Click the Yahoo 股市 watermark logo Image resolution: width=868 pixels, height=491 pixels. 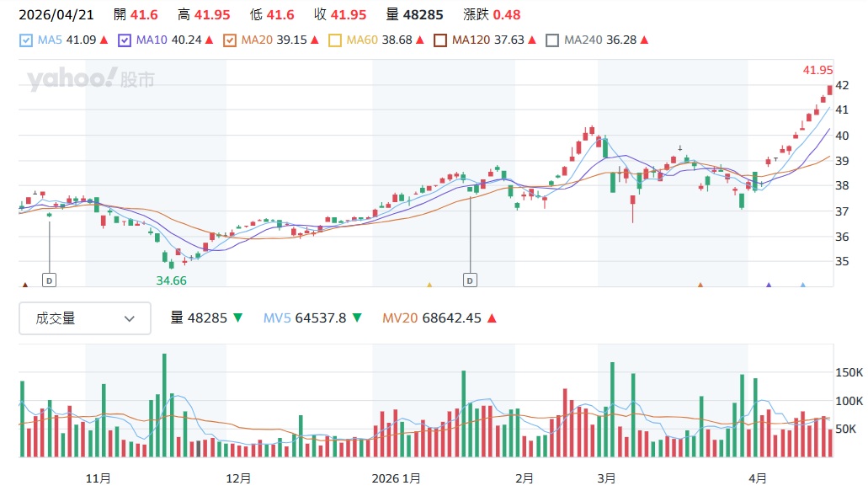(x=90, y=80)
